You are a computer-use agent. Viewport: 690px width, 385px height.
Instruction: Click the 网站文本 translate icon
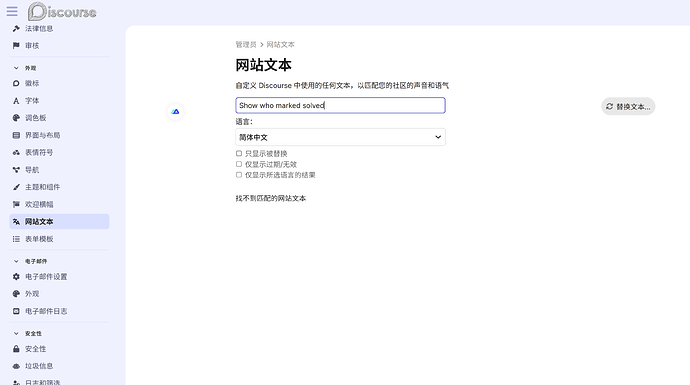tap(16, 222)
